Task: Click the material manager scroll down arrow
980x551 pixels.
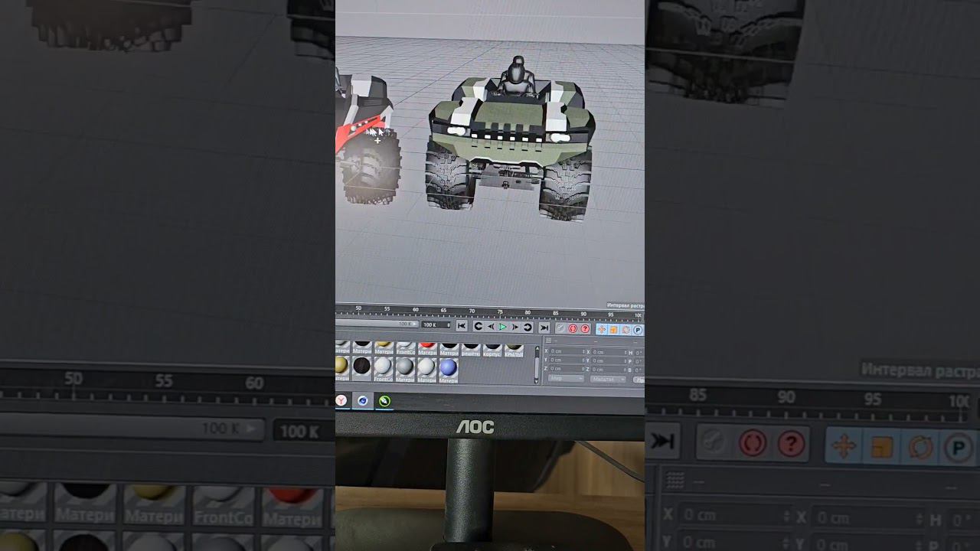Action: [x=537, y=381]
